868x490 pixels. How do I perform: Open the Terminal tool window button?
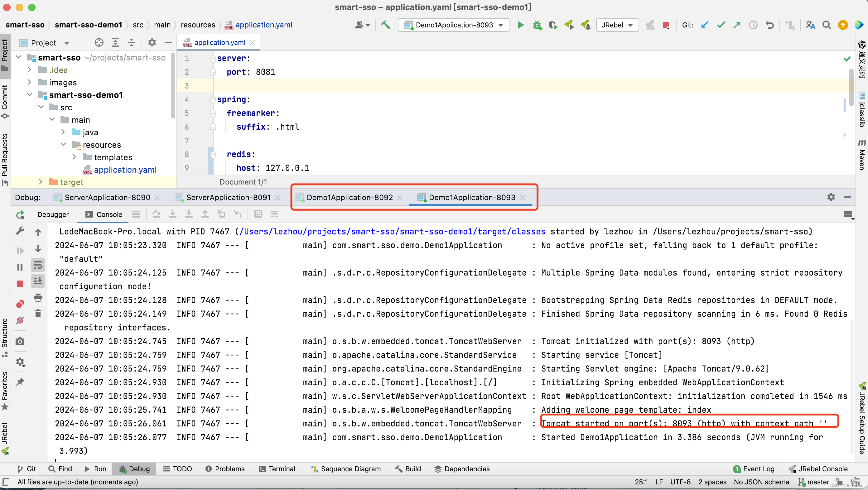coord(277,469)
